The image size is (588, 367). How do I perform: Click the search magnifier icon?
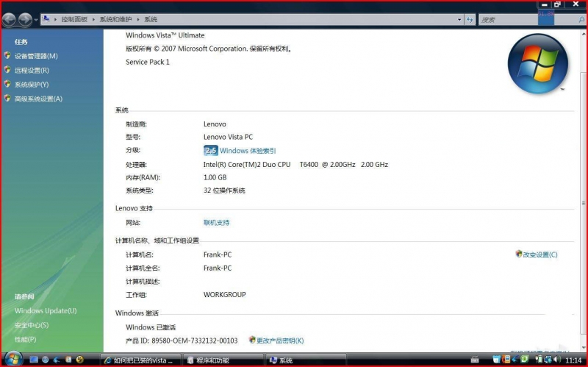(581, 20)
